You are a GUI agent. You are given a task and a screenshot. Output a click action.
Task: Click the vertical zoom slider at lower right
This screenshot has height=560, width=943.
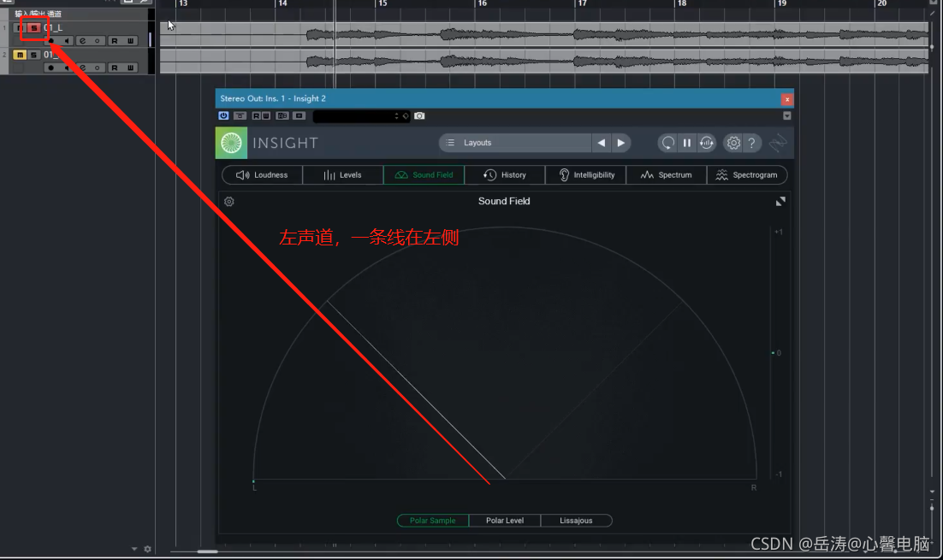pyautogui.click(x=932, y=508)
